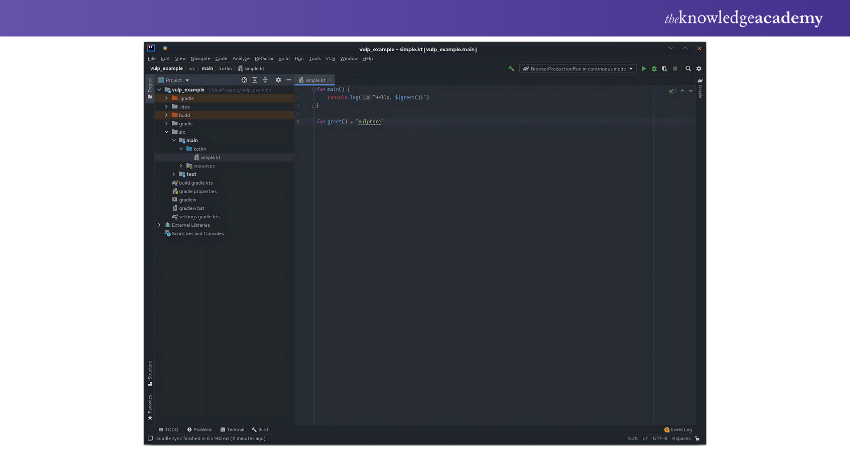Build project with hammer icon
Viewport: 850px width, 450px height.
click(511, 69)
